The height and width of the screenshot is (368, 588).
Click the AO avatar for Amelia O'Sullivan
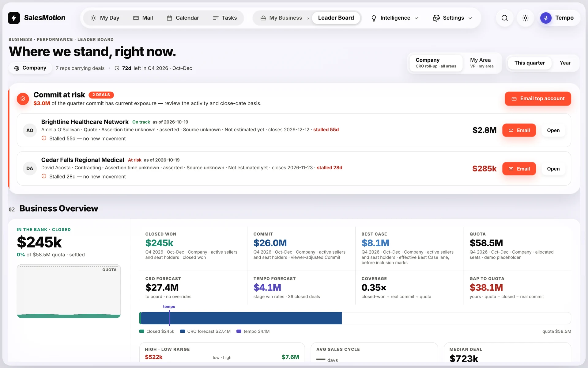30,130
